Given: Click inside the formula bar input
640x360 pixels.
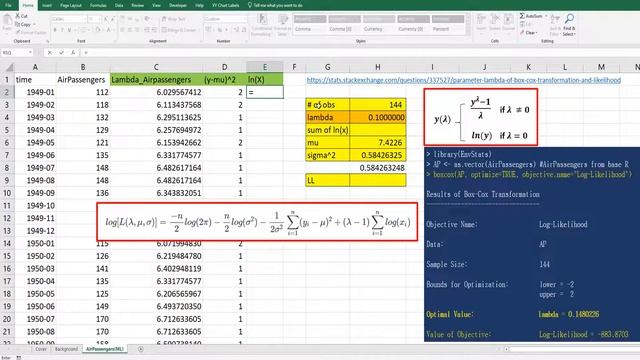Looking at the screenshot, I should coord(359,52).
